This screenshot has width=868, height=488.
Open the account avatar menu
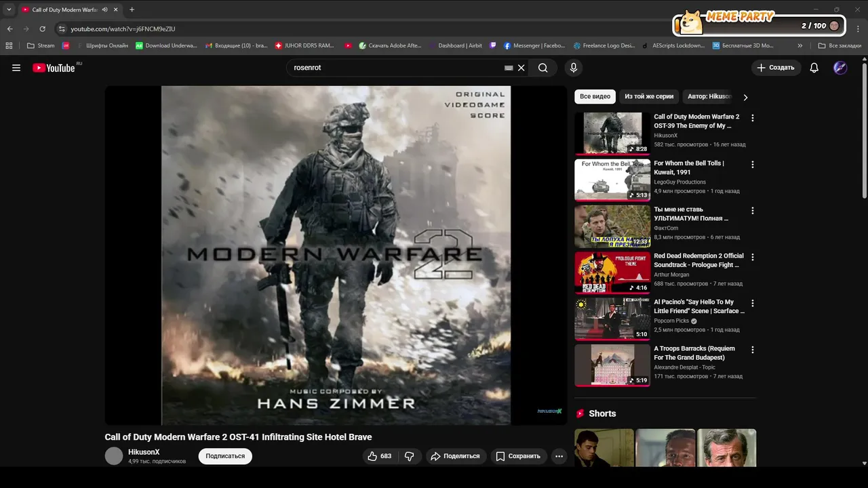(x=840, y=68)
